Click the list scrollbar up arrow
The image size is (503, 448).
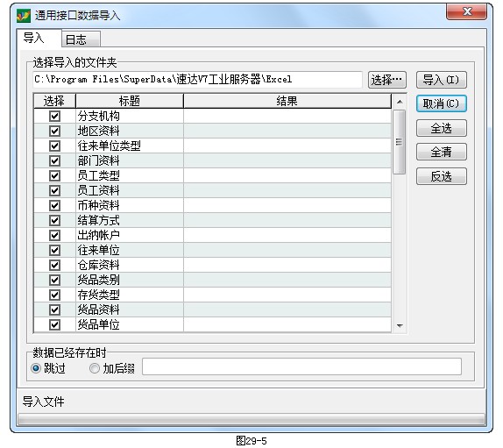[x=400, y=102]
